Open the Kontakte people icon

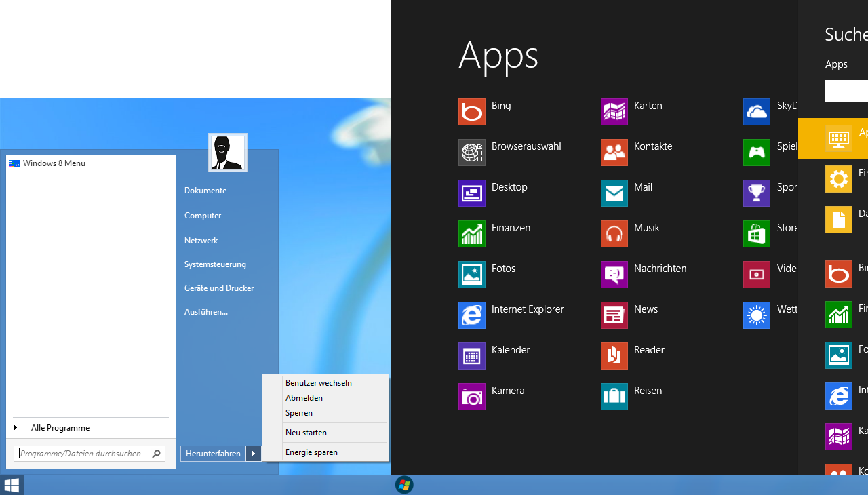click(x=614, y=153)
